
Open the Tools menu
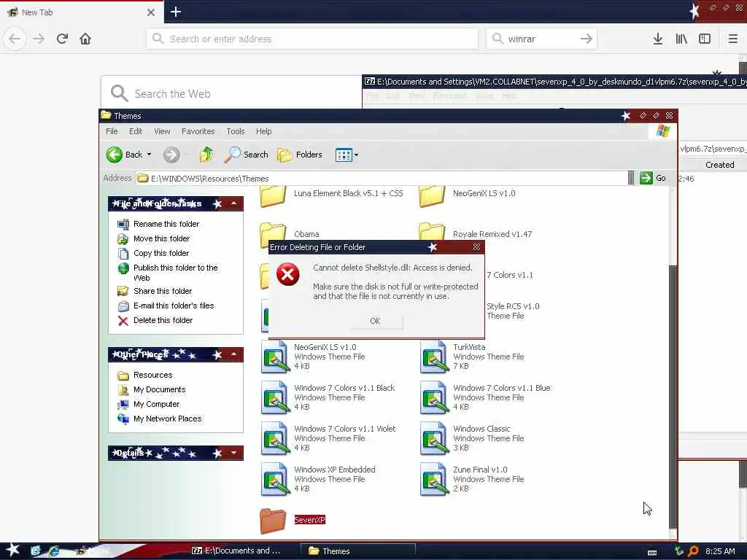236,131
